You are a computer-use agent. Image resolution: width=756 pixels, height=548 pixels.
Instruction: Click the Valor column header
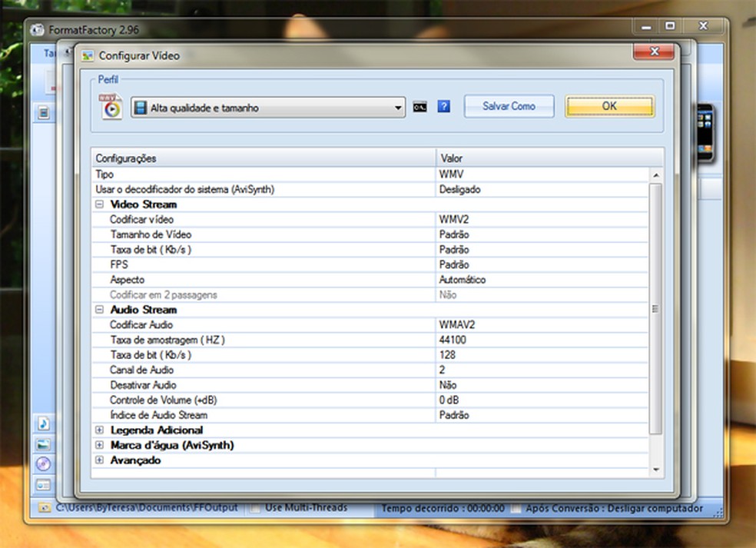click(x=549, y=158)
